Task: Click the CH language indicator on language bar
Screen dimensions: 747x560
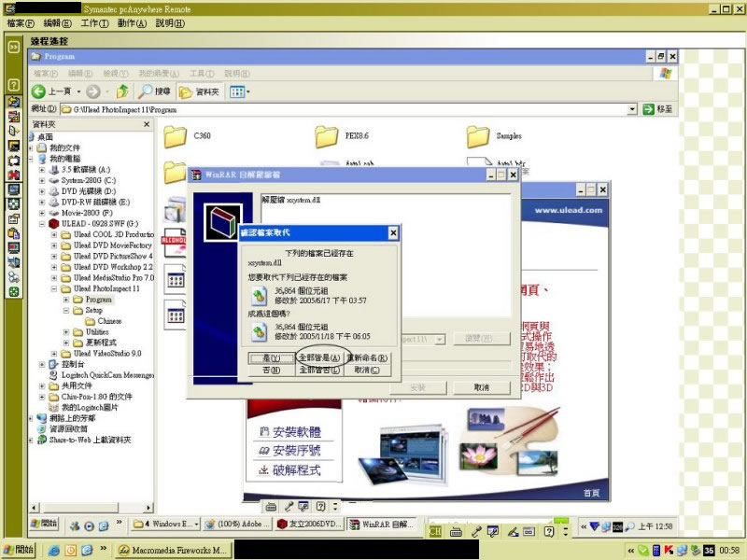Action: tap(435, 531)
